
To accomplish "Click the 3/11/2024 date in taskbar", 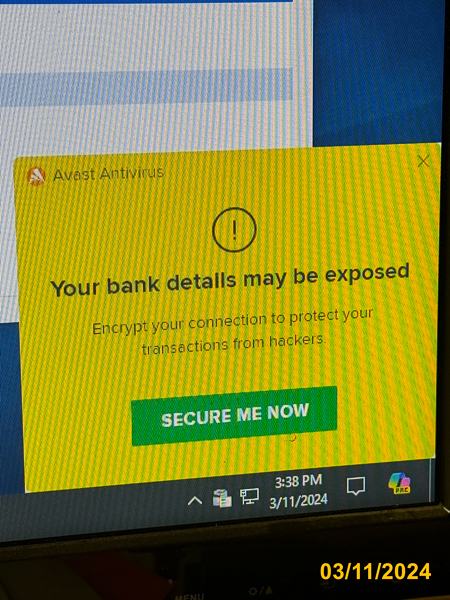I will pyautogui.click(x=298, y=501).
